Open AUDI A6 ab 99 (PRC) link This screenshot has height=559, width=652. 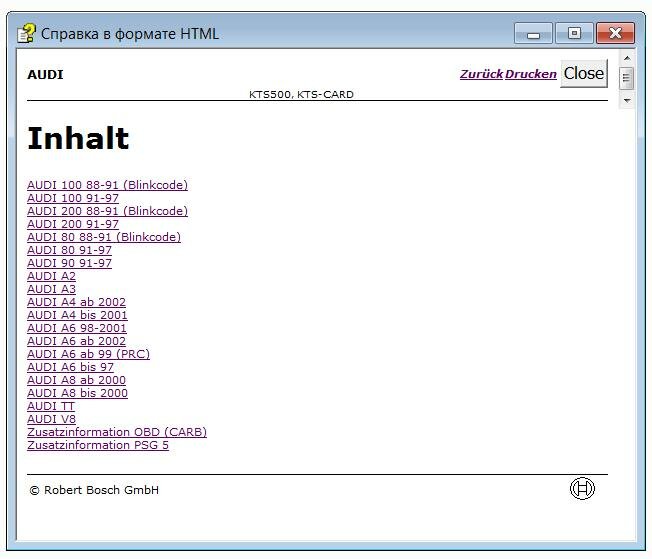[x=88, y=354]
